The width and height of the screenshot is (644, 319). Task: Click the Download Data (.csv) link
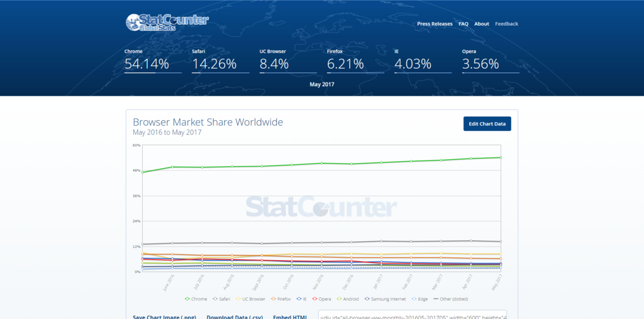235,317
